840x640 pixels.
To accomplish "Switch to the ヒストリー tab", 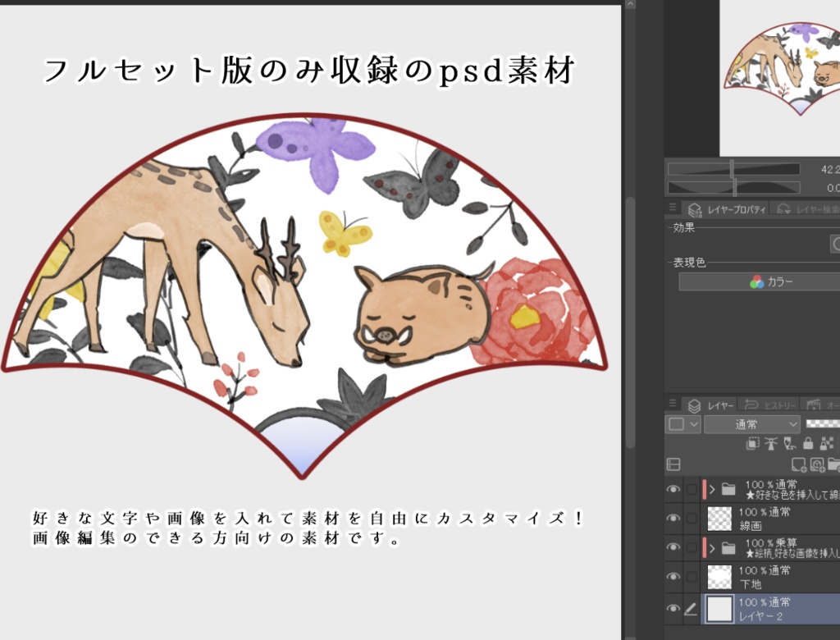I will click(769, 405).
